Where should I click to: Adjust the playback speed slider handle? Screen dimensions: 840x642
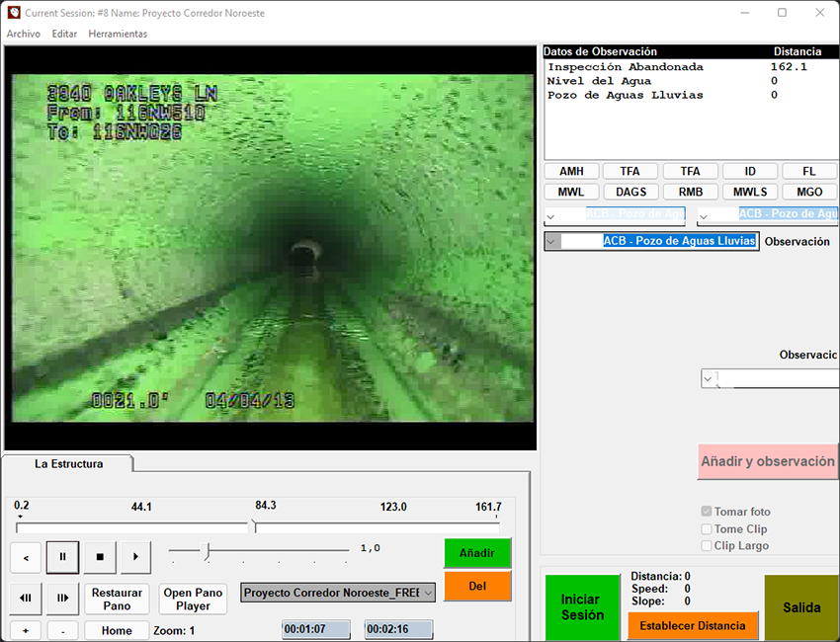pyautogui.click(x=207, y=551)
